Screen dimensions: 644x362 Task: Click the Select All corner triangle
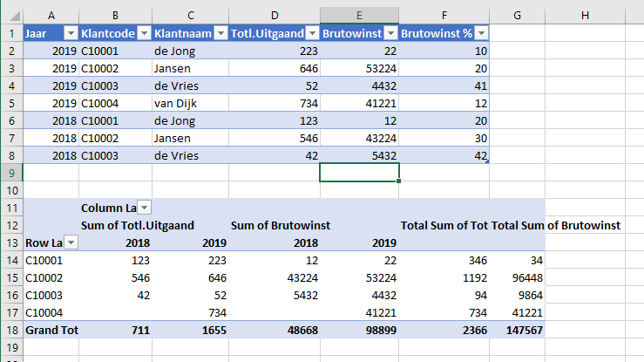pyautogui.click(x=15, y=16)
